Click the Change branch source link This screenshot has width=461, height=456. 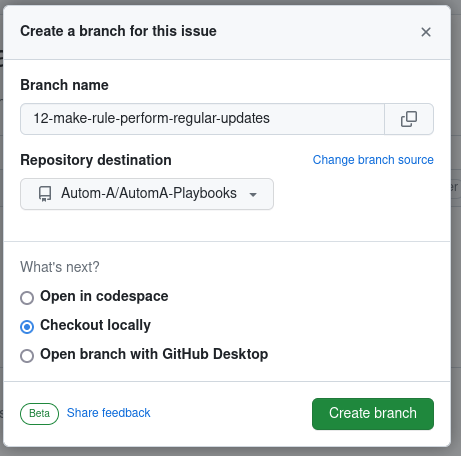(x=373, y=160)
